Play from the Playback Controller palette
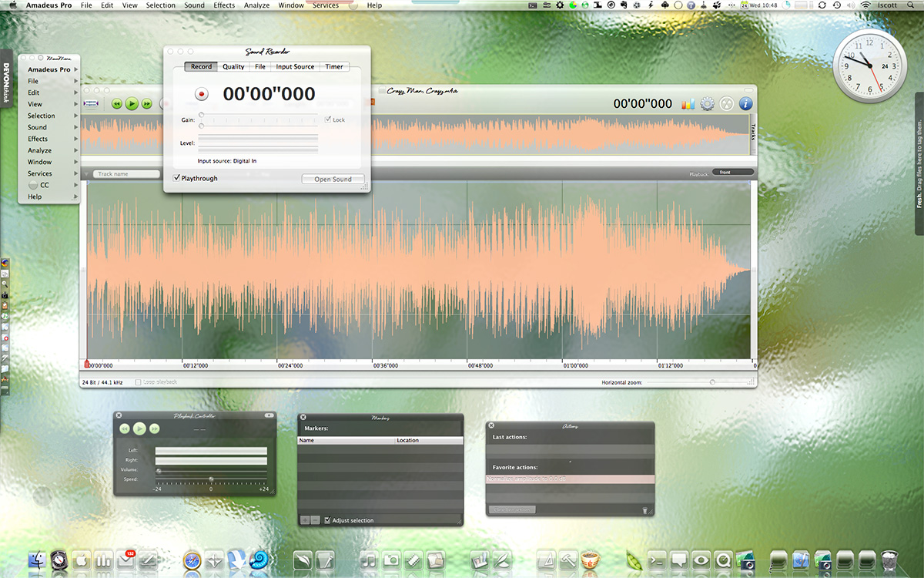924x578 pixels. pyautogui.click(x=139, y=428)
